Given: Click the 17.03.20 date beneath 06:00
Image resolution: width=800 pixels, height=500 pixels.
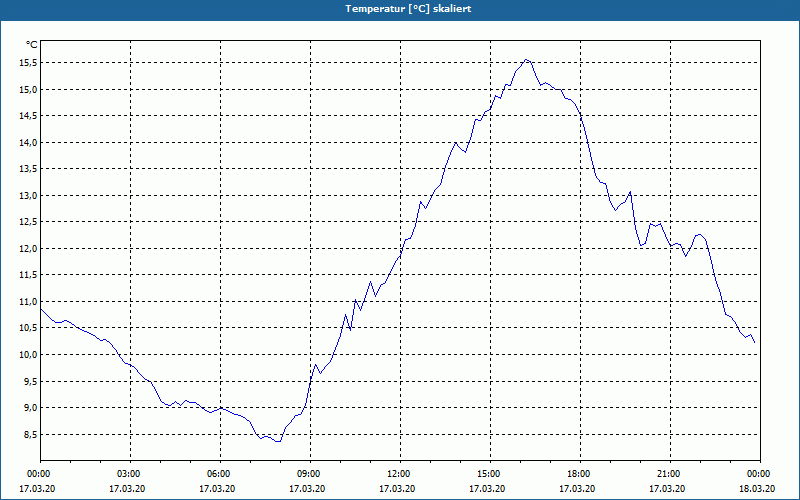Looking at the screenshot, I should [x=217, y=489].
